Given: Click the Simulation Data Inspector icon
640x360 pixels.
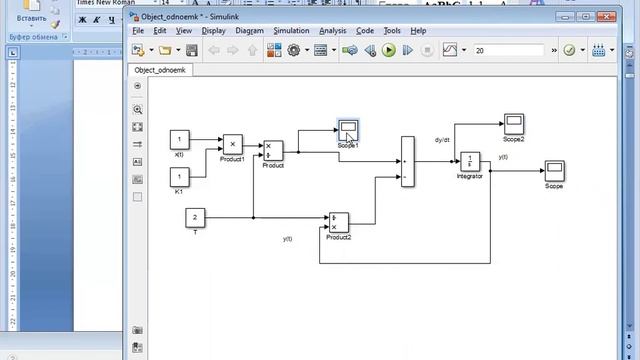Looking at the screenshot, I should [450, 50].
